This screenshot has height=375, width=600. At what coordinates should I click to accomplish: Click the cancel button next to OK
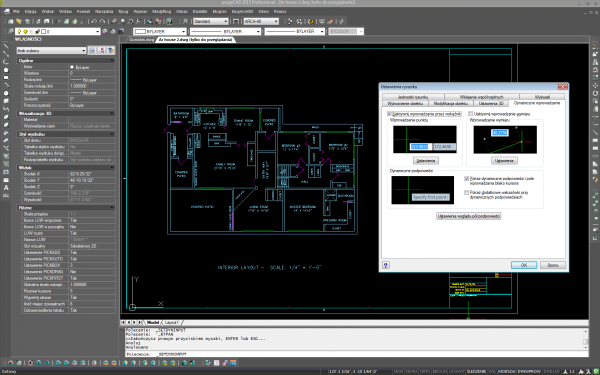[x=553, y=265]
